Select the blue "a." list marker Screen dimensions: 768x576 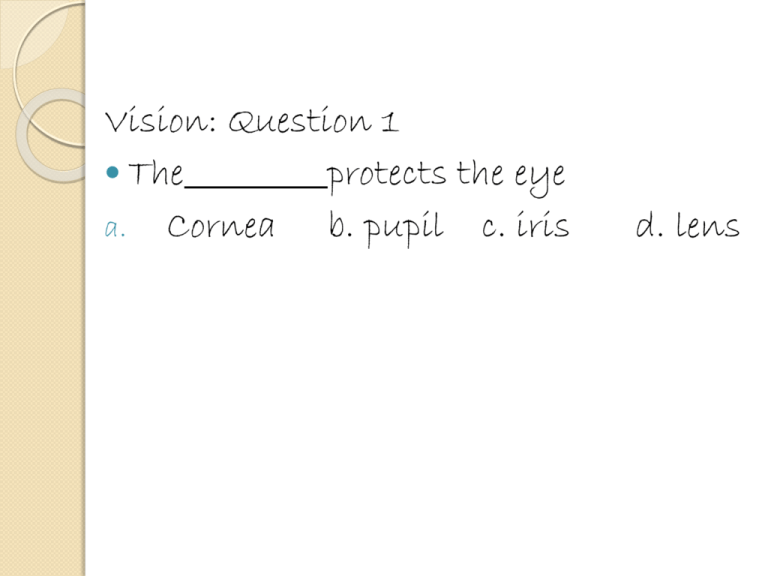click(x=115, y=229)
